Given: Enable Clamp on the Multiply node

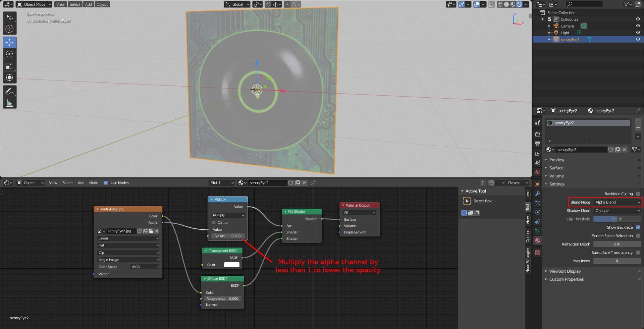Looking at the screenshot, I should coord(214,222).
